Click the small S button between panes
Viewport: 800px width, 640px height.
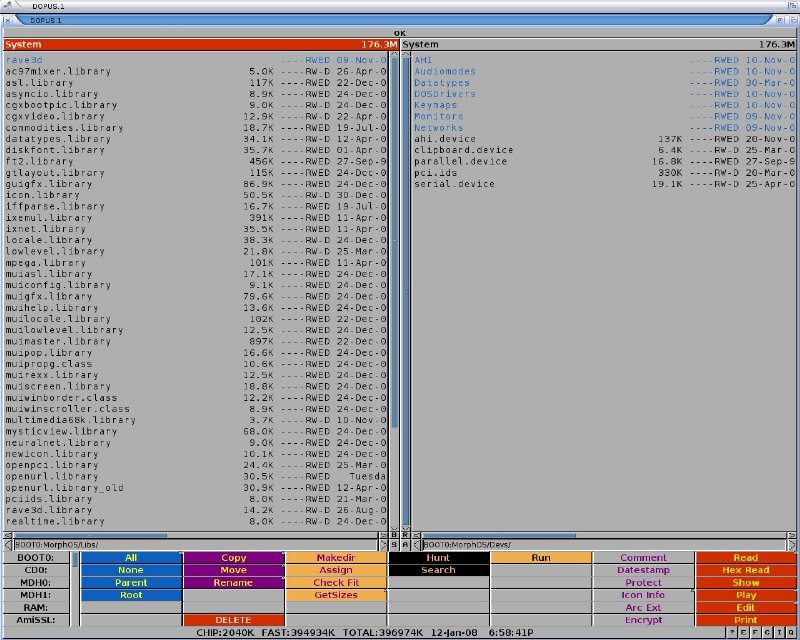click(394, 545)
